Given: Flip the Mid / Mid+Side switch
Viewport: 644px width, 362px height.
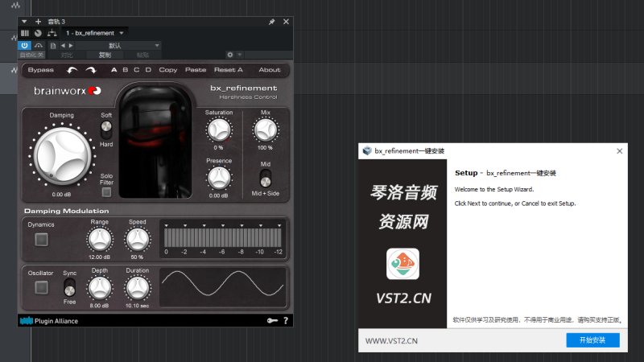Looking at the screenshot, I should 266,178.
